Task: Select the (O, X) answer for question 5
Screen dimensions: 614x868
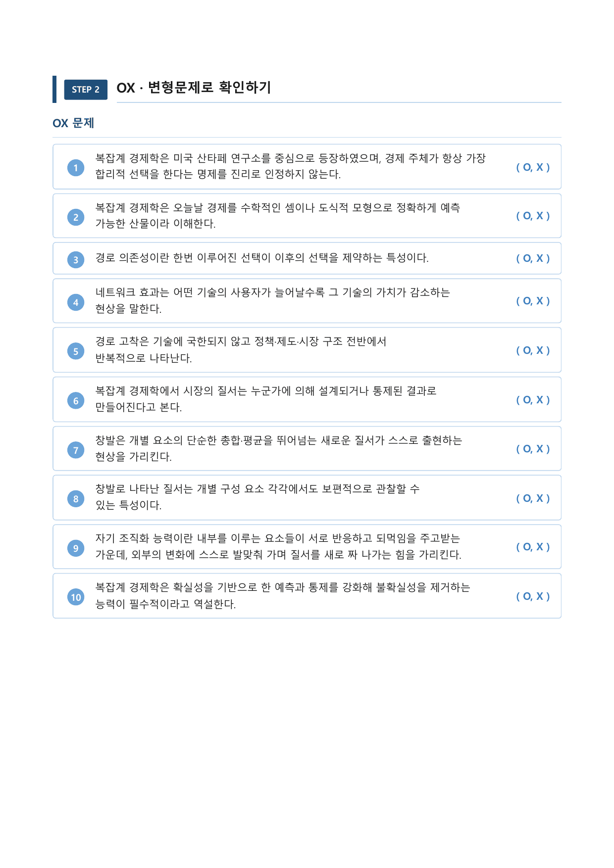Action: [x=533, y=350]
